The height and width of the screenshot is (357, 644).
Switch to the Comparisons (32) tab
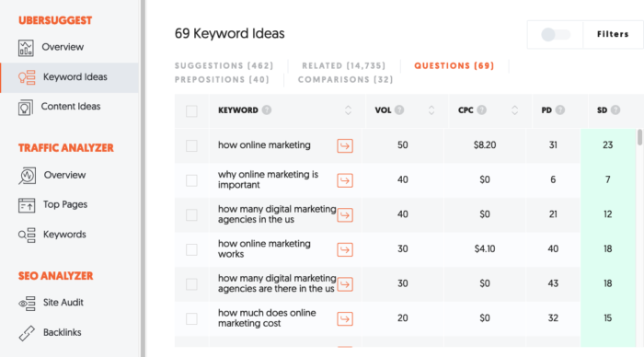pos(345,80)
